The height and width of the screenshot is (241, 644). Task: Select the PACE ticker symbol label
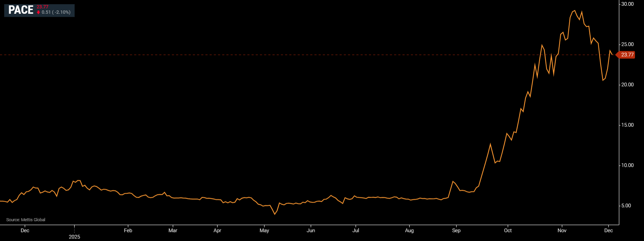point(21,10)
